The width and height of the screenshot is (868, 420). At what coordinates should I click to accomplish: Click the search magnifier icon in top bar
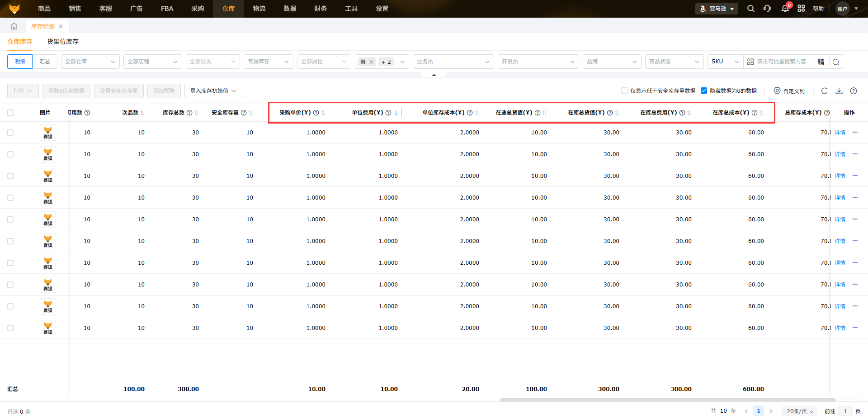[x=750, y=9]
